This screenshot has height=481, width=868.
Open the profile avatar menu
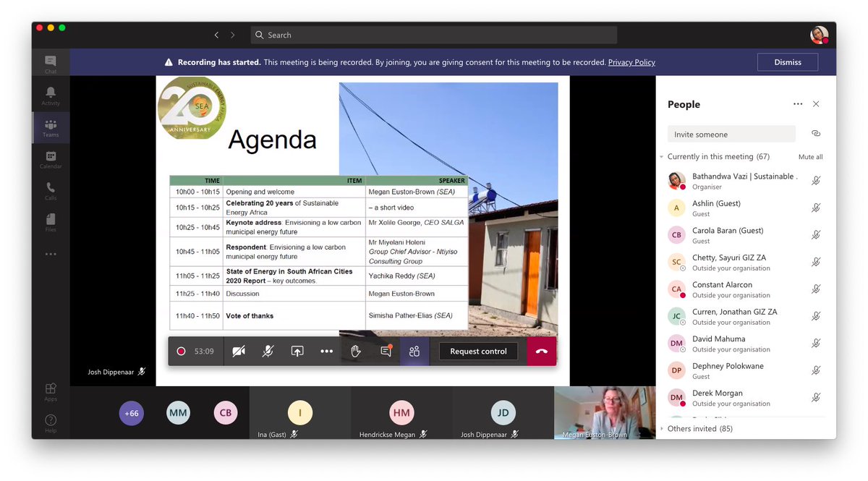pyautogui.click(x=819, y=35)
